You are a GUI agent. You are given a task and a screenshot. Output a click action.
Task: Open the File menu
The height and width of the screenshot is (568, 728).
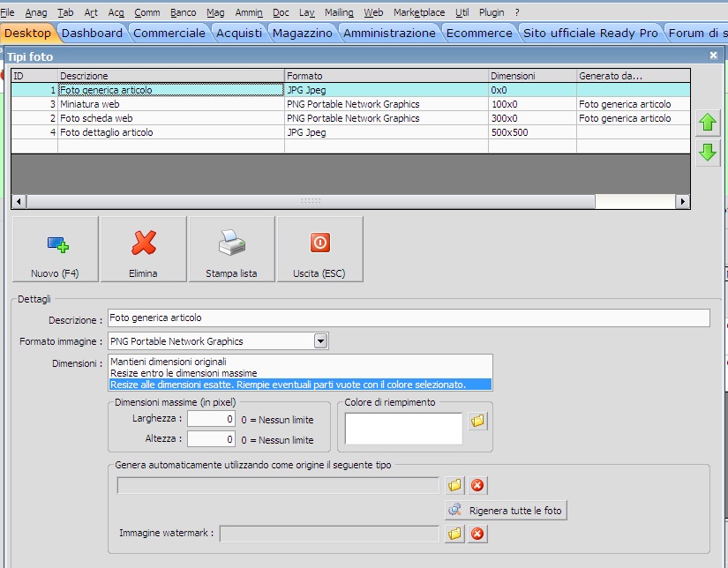click(x=7, y=12)
